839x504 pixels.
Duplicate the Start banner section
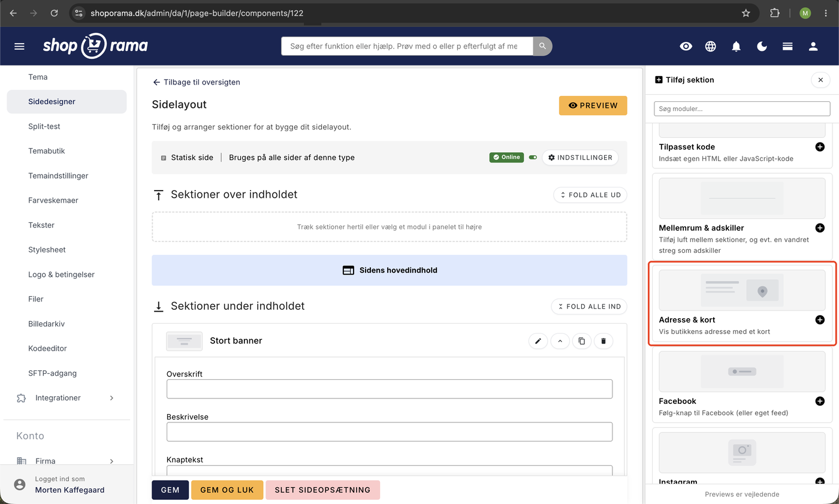(x=582, y=341)
